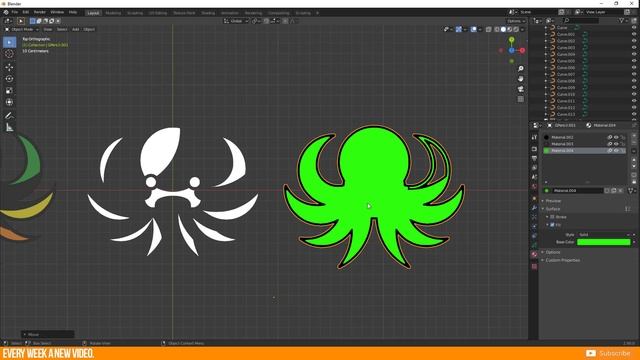Click the black Material.002 color preview
Screen dimensions: 640x360
(x=547, y=138)
